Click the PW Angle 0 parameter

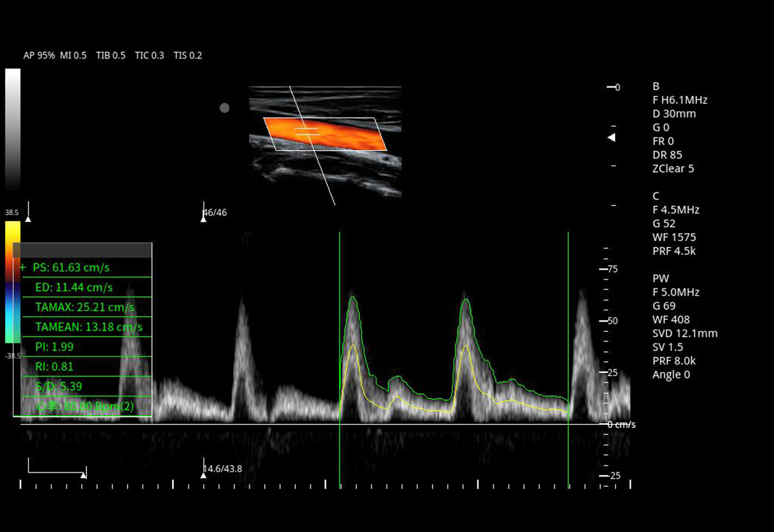(x=671, y=375)
